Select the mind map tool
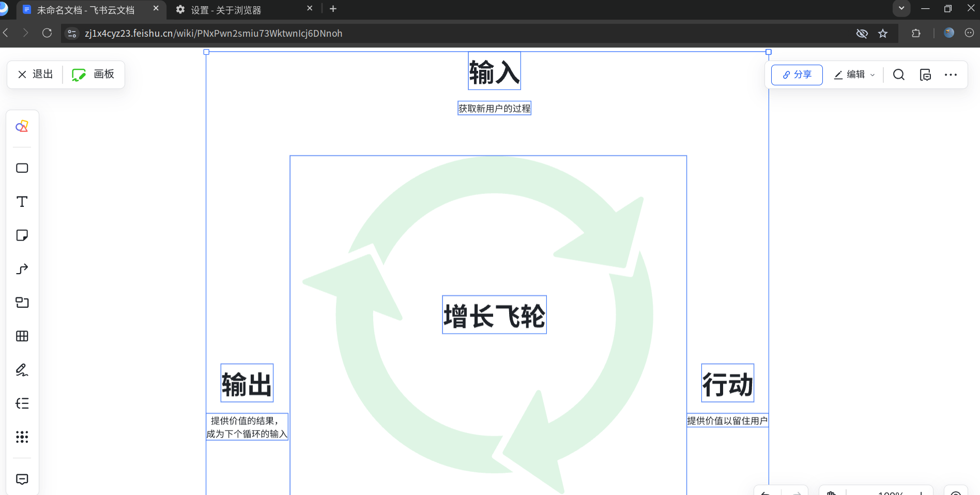Screen dimensions: 980x495 click(22, 403)
